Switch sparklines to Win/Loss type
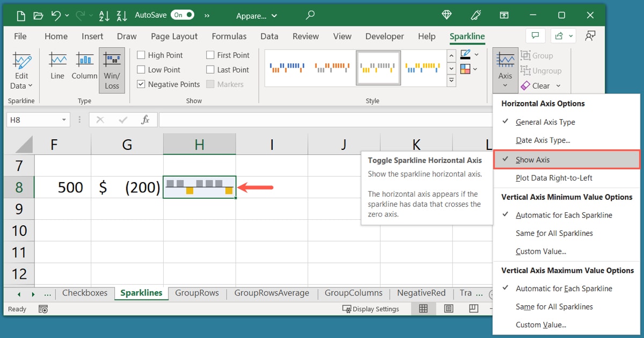 (x=112, y=67)
